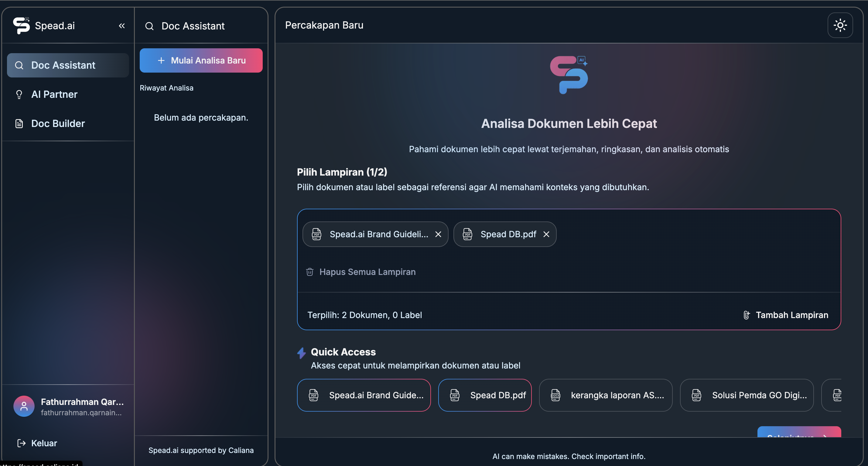Open Fathurrahman's profile avatar
The width and height of the screenshot is (868, 466).
23,406
